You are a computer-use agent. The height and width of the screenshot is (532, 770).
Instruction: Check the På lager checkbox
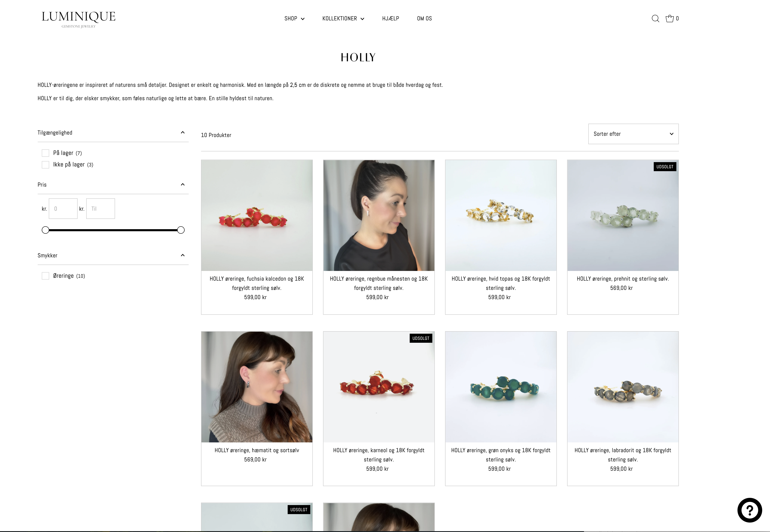(x=45, y=153)
